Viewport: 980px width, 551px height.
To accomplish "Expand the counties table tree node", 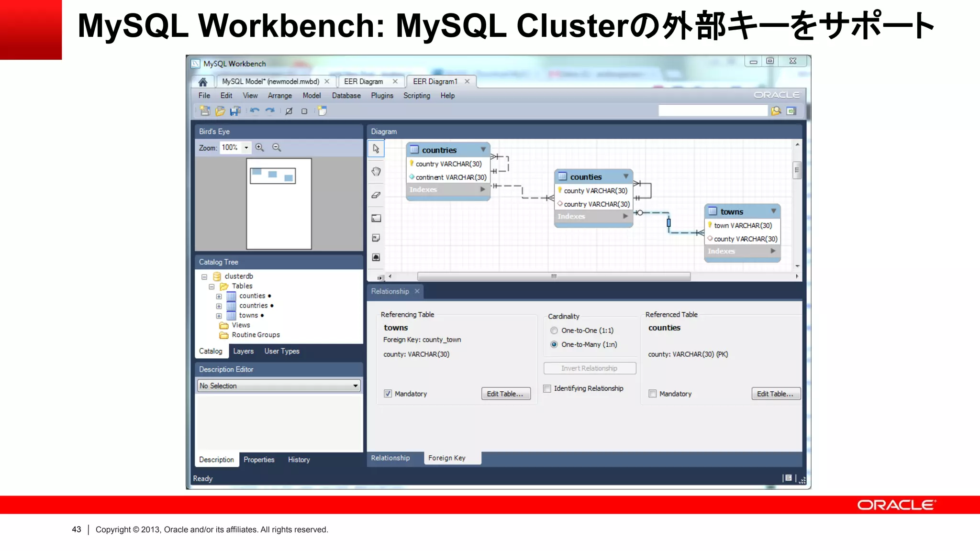I will click(219, 296).
